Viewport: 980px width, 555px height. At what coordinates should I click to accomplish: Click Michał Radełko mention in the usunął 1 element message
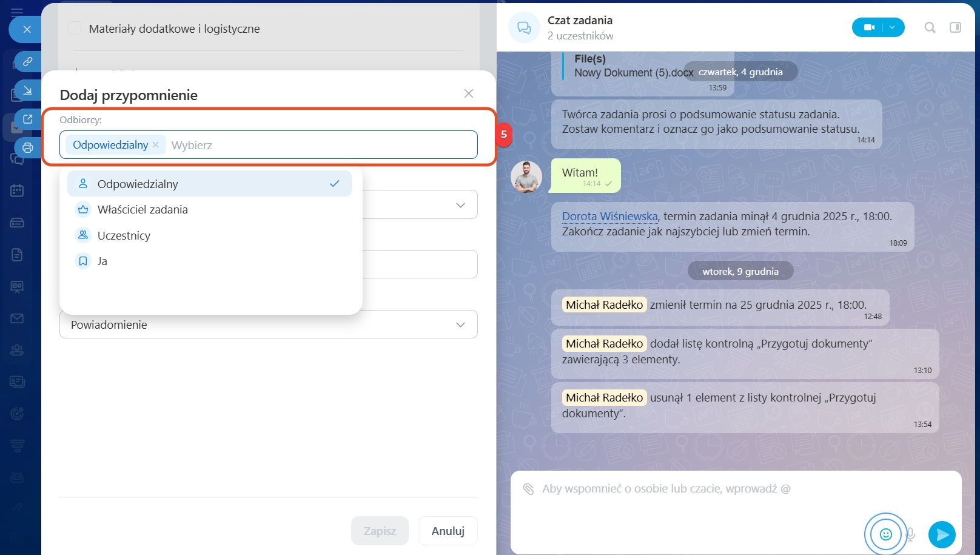click(x=604, y=397)
